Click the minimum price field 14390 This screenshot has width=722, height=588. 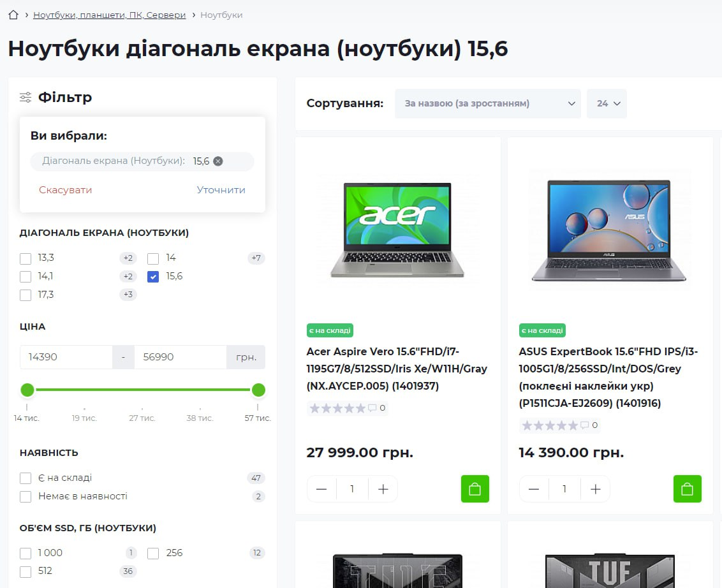(66, 357)
